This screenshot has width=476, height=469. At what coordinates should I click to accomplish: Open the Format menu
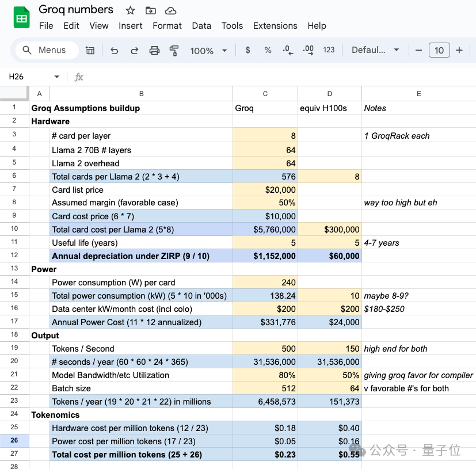point(167,26)
